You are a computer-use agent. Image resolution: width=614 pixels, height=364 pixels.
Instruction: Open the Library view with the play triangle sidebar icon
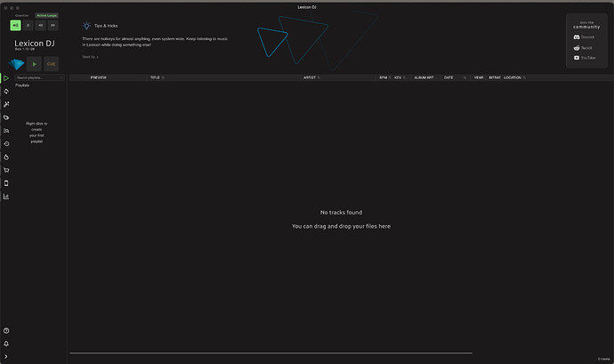[6, 78]
